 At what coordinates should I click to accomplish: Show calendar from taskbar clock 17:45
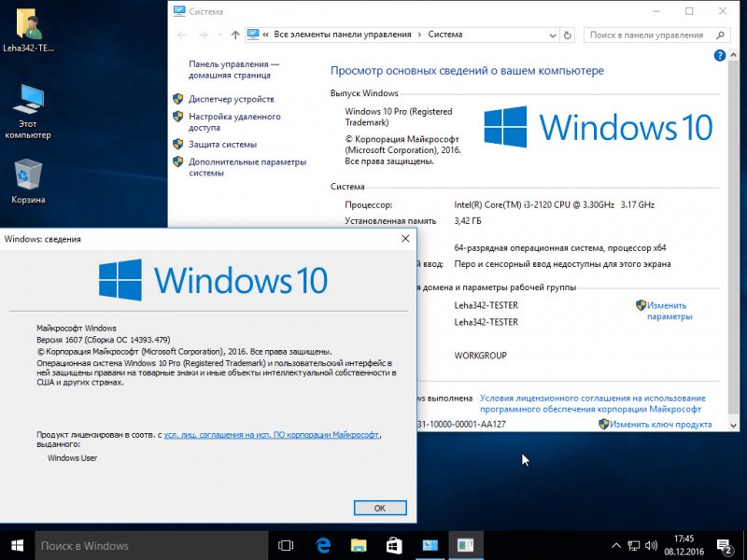click(684, 546)
